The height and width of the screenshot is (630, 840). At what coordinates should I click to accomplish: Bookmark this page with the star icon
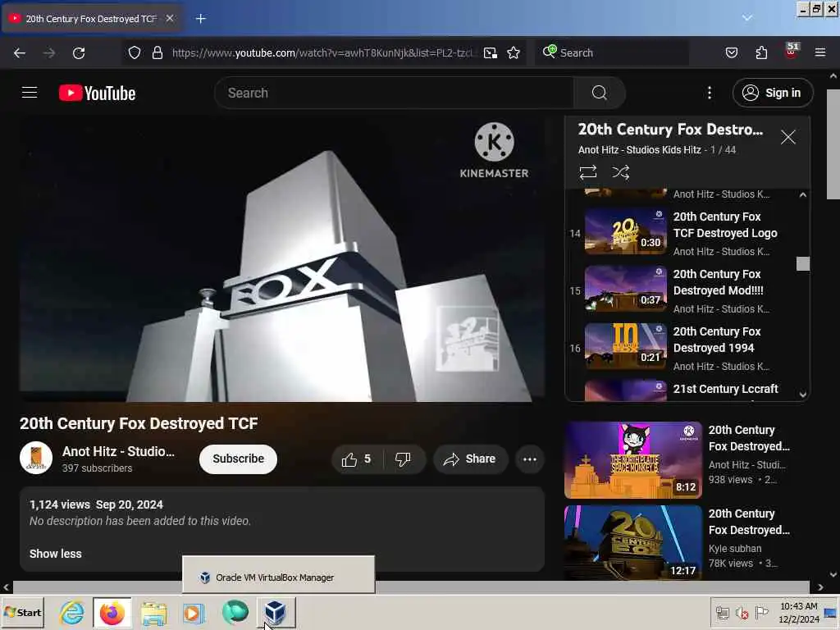514,52
